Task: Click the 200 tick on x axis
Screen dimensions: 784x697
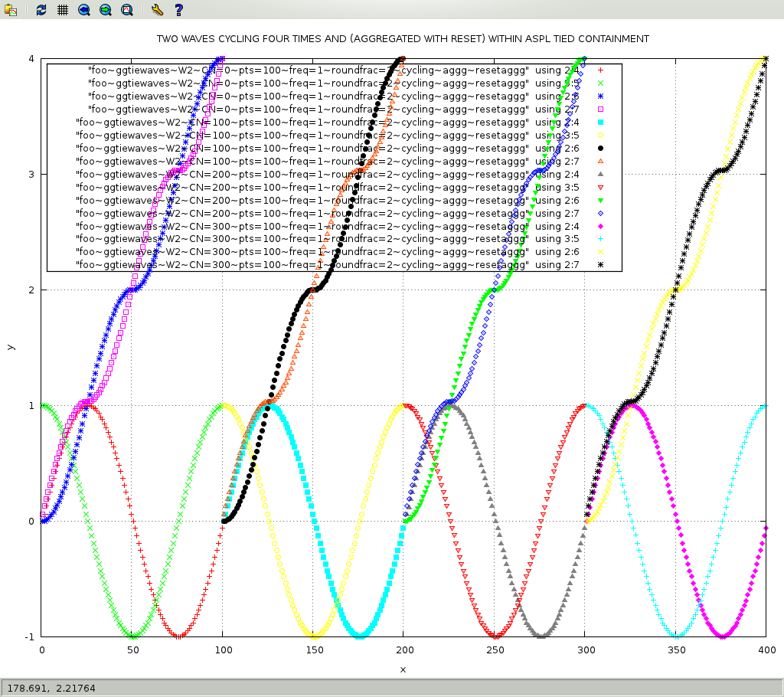Action: point(403,650)
